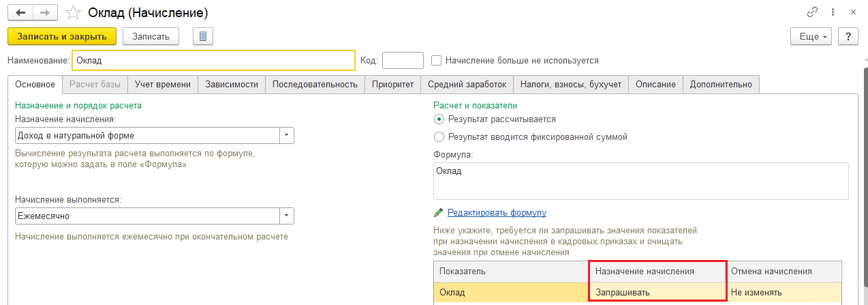
Task: Click "Записать и закрыть" button
Action: click(62, 36)
